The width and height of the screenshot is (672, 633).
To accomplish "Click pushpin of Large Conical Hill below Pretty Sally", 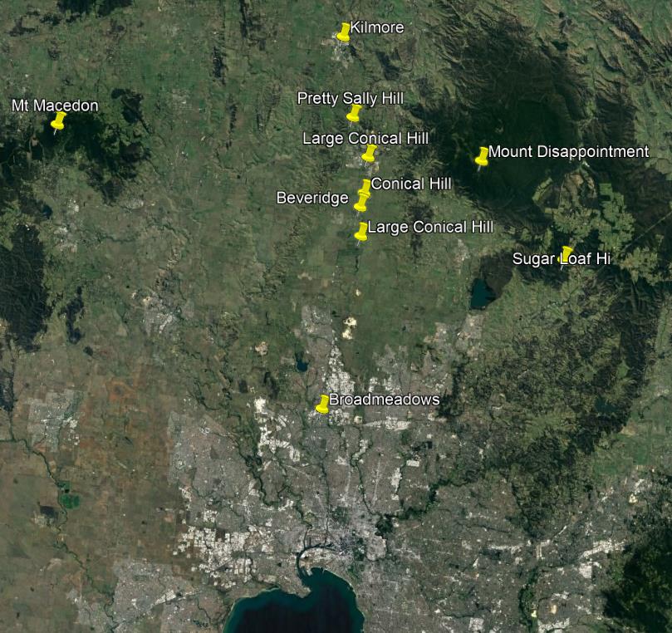I will point(369,154).
